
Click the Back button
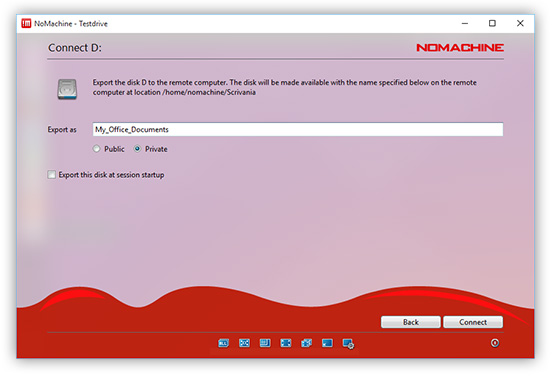tap(410, 322)
